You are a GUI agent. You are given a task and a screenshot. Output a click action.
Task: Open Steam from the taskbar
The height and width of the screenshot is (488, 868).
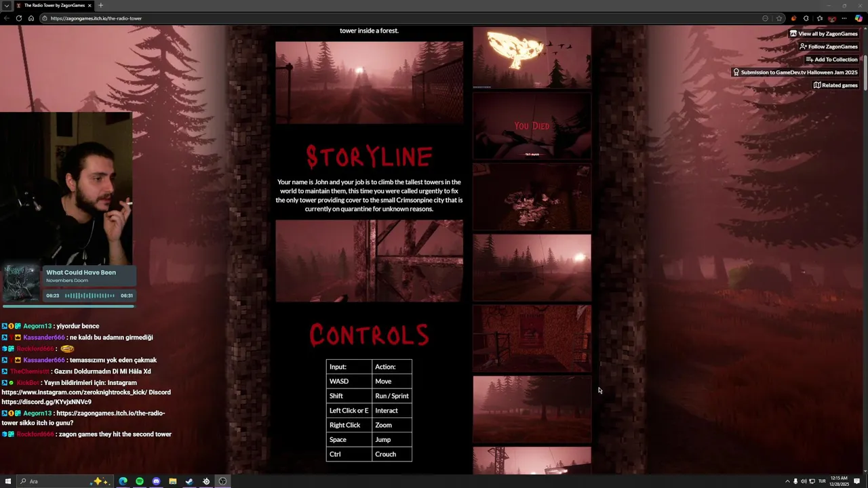point(189,481)
